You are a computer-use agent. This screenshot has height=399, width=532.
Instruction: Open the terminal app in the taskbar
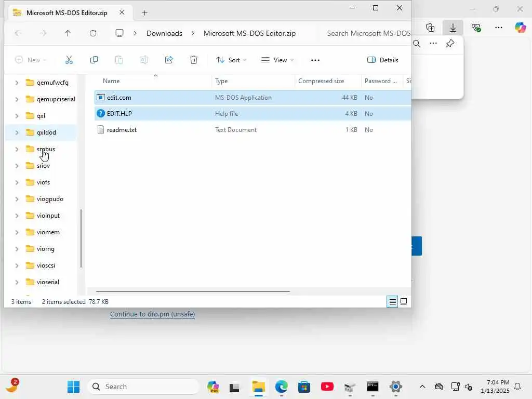(x=373, y=387)
